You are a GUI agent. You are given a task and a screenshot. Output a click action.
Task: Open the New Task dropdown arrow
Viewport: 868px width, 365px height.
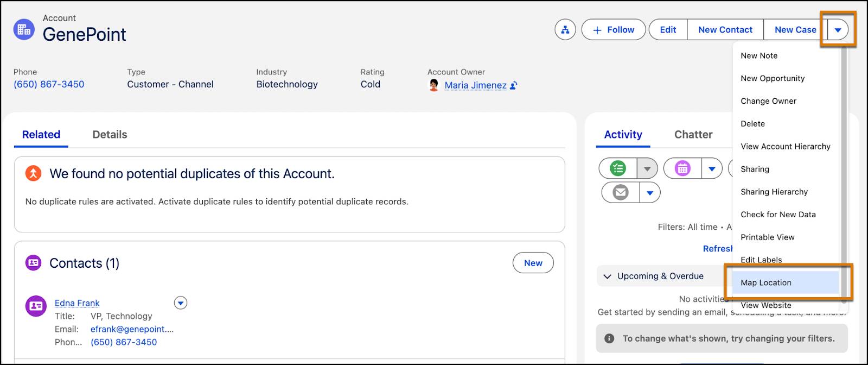coord(647,169)
